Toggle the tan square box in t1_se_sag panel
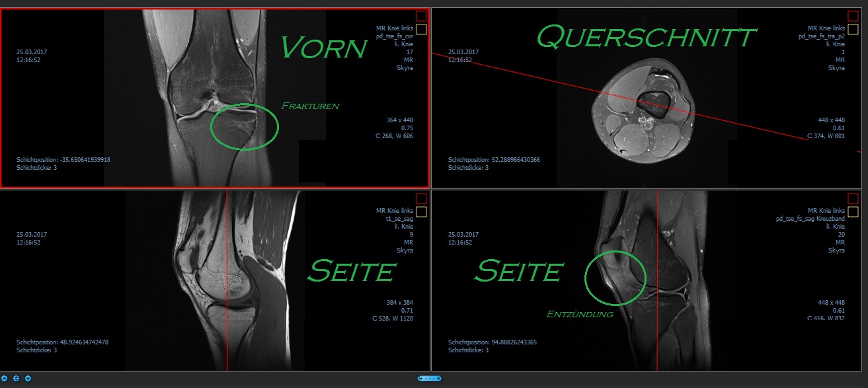The width and height of the screenshot is (868, 388). 421,212
